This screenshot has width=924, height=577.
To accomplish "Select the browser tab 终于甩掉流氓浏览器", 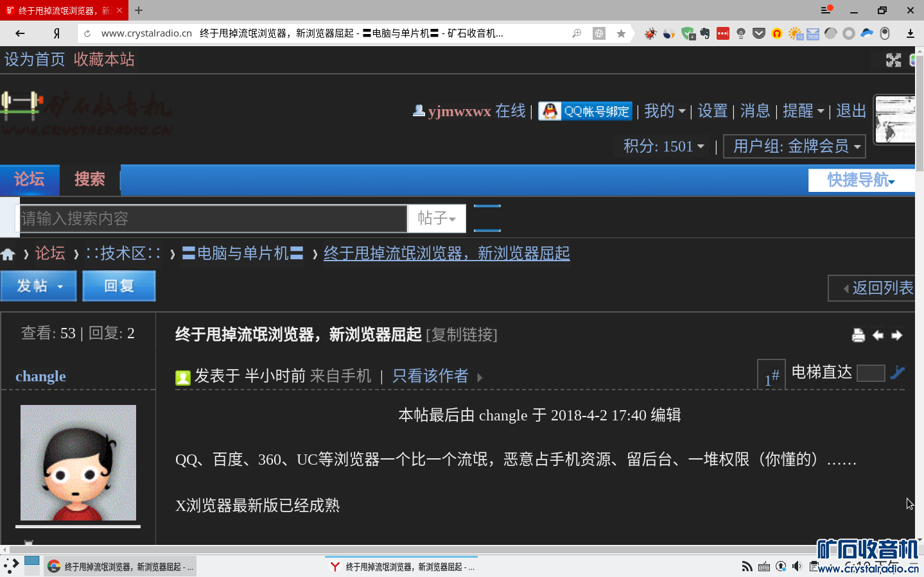I will click(x=64, y=10).
